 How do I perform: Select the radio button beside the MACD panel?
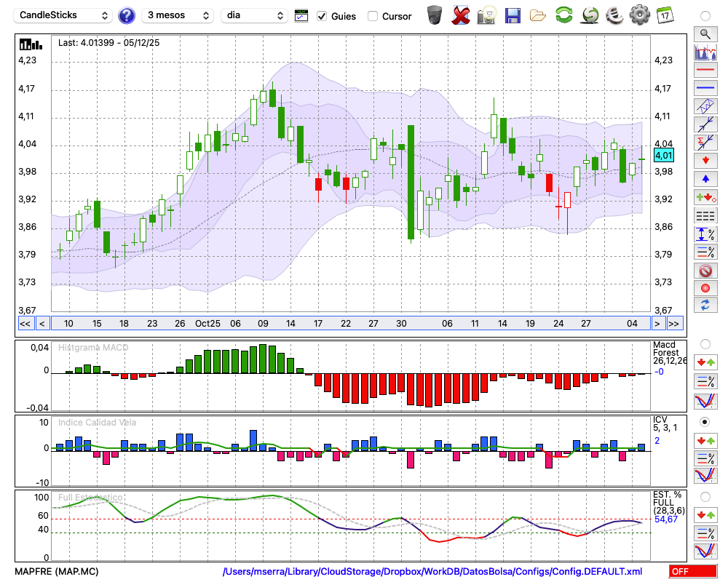pos(705,343)
